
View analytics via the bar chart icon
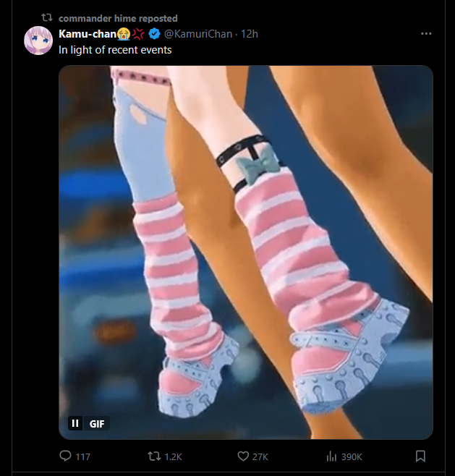pos(331,456)
